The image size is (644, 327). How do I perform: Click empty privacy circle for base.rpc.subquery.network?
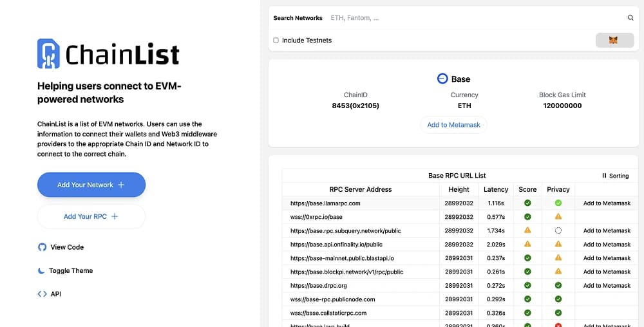(558, 230)
